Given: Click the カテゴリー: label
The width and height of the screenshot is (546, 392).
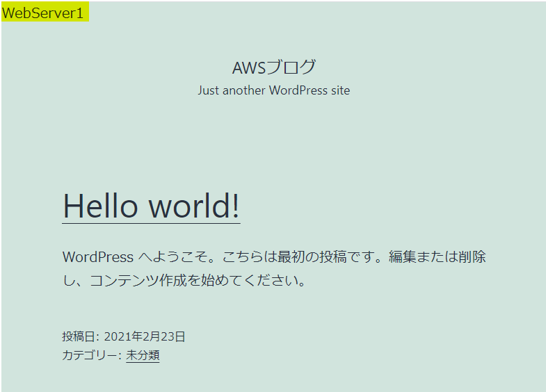Looking at the screenshot, I should [x=92, y=355].
